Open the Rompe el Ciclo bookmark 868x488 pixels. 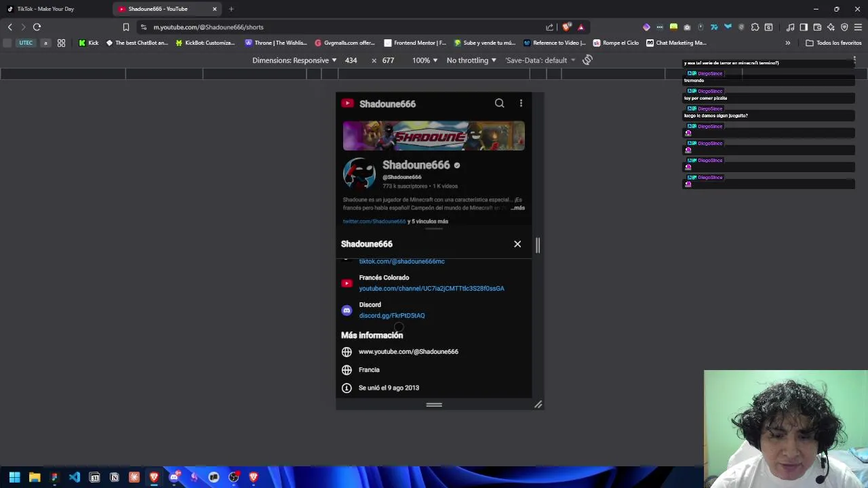click(616, 43)
